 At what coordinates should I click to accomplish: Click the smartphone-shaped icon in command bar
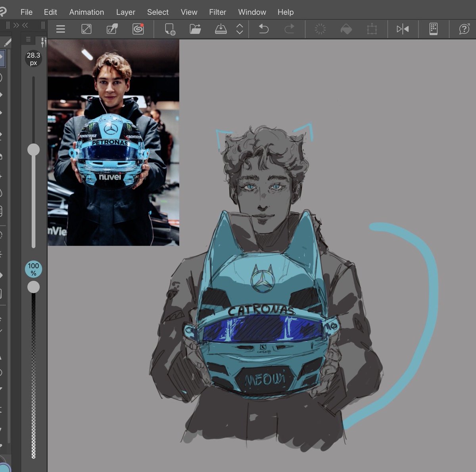(434, 29)
